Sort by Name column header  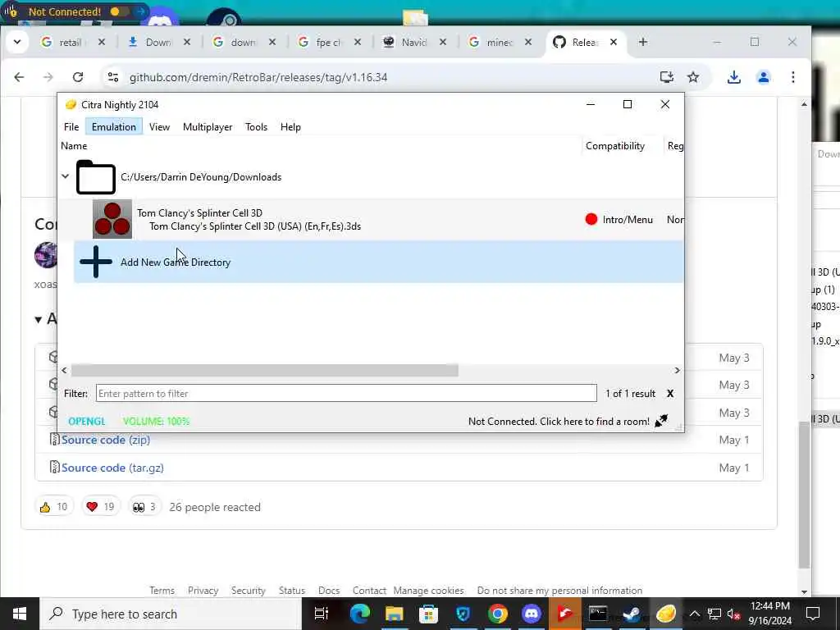click(x=74, y=146)
